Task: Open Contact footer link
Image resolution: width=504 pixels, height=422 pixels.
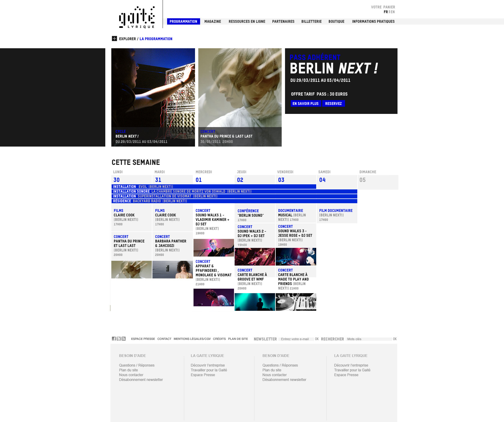Action: (164, 339)
